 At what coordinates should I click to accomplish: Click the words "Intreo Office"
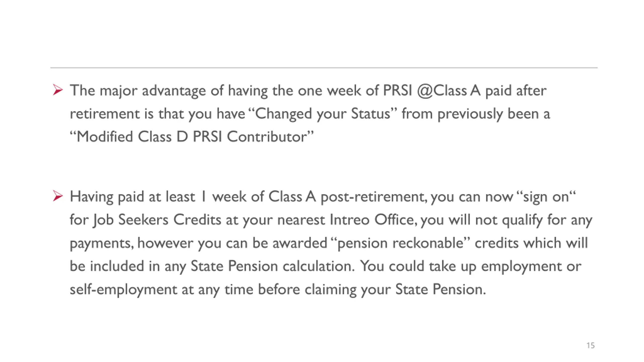coord(372,220)
